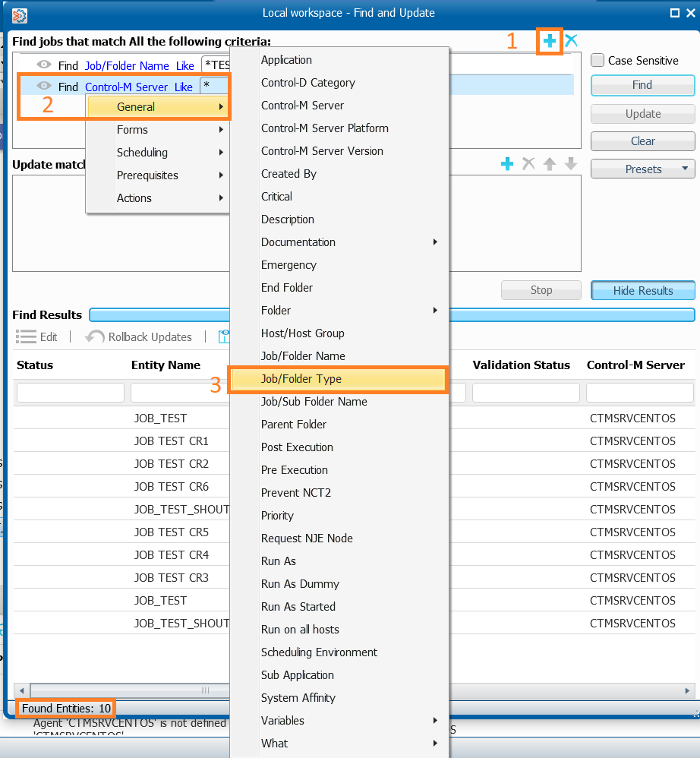Click Job/Folder Name field link in criterion

tap(127, 66)
